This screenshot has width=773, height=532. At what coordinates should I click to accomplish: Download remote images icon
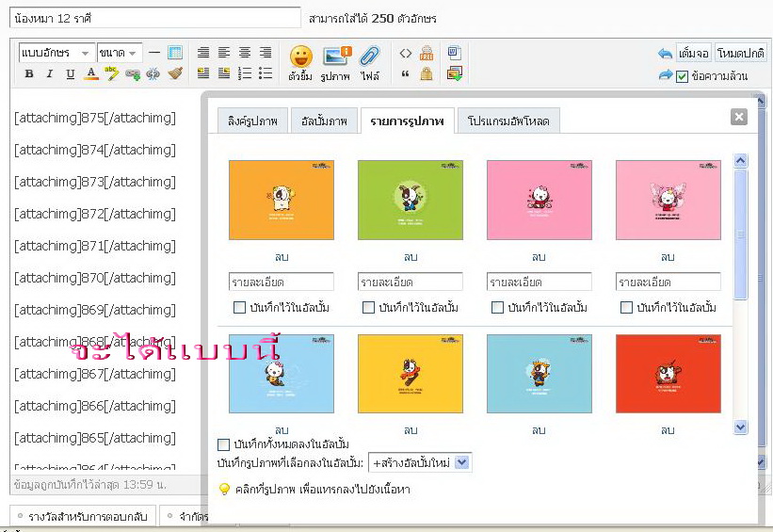pos(454,74)
